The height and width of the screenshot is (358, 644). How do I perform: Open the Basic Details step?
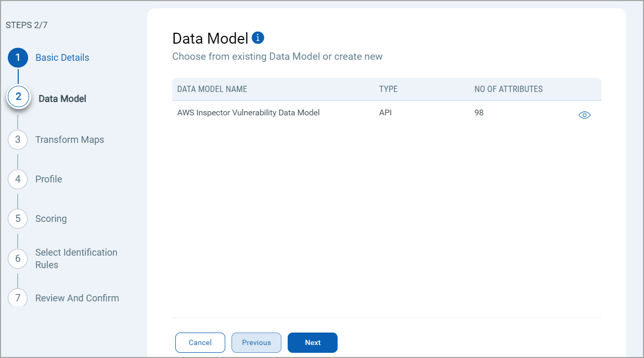[62, 58]
